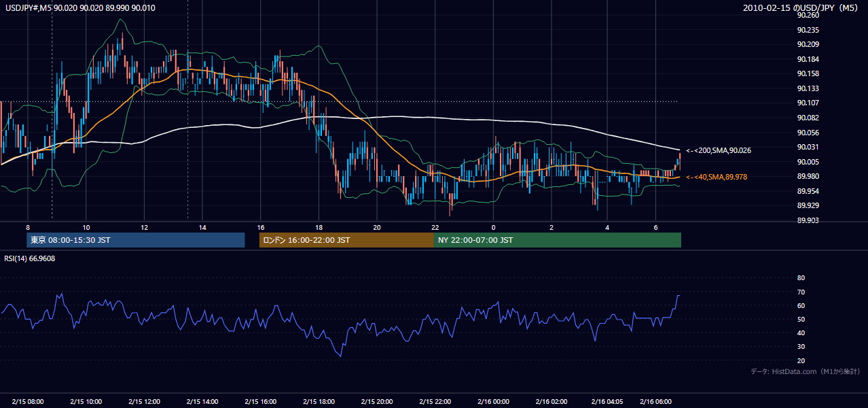Click price axis value 90.005
The height and width of the screenshot is (408, 868).
click(808, 162)
